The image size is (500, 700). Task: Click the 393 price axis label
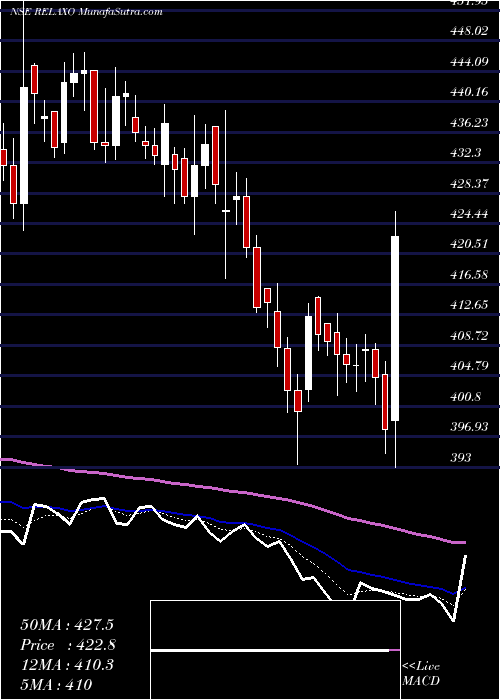[463, 457]
